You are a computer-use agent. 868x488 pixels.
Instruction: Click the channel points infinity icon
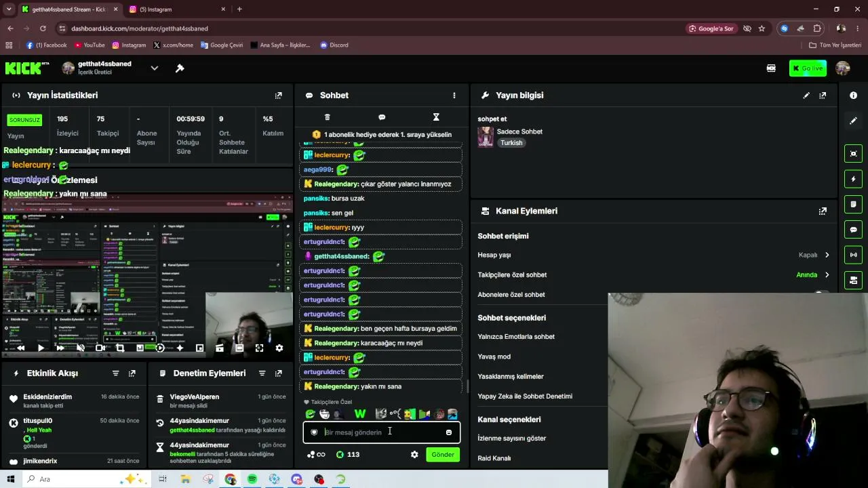click(316, 455)
